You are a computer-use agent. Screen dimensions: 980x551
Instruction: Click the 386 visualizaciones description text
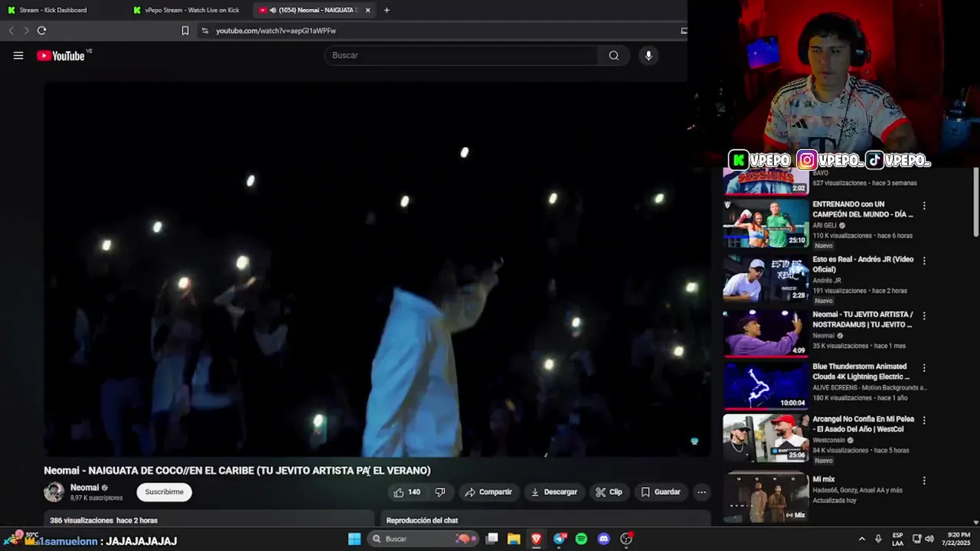click(x=103, y=520)
